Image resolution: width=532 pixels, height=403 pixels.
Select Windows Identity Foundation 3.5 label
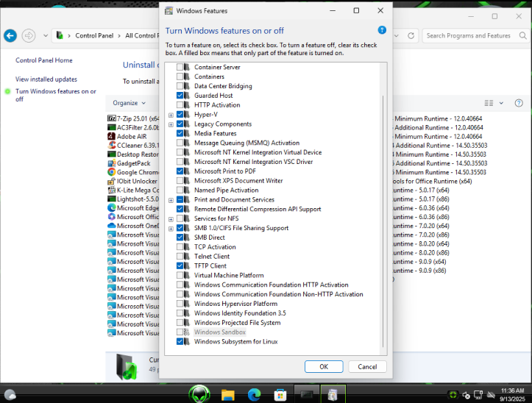[x=240, y=313]
